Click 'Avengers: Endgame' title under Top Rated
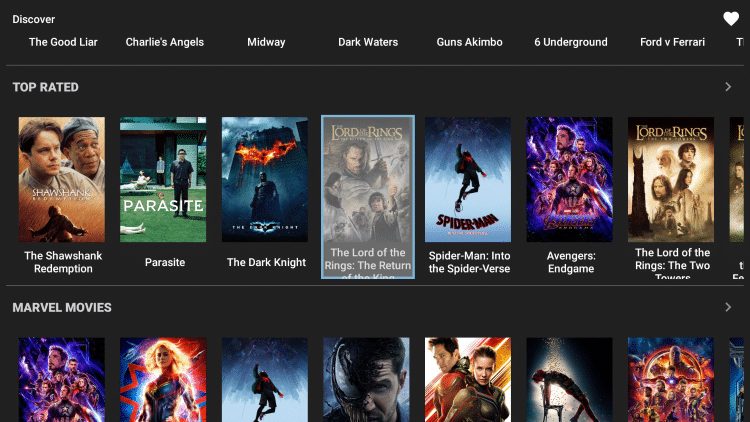 tap(571, 262)
